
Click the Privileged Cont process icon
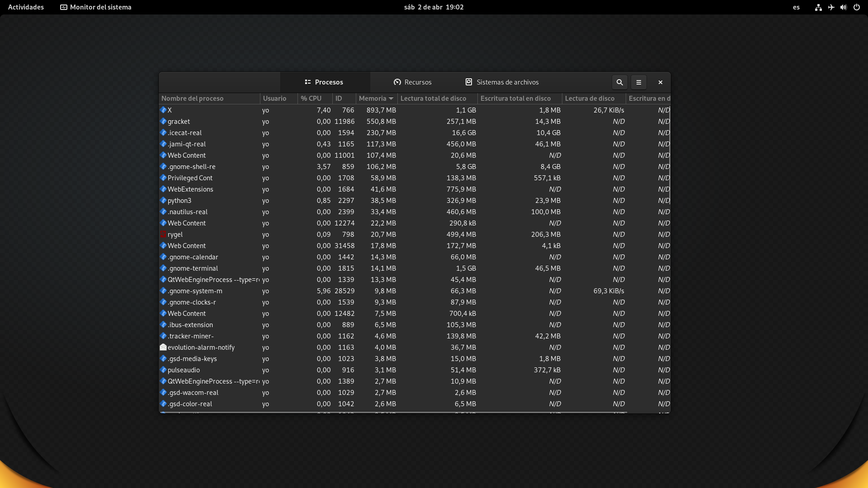pos(163,178)
